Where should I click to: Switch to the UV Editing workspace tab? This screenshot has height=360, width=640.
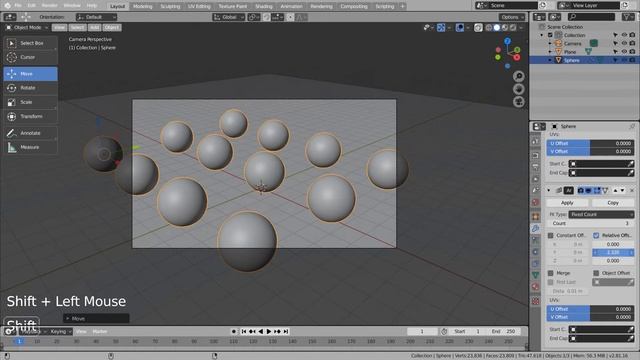point(199,6)
